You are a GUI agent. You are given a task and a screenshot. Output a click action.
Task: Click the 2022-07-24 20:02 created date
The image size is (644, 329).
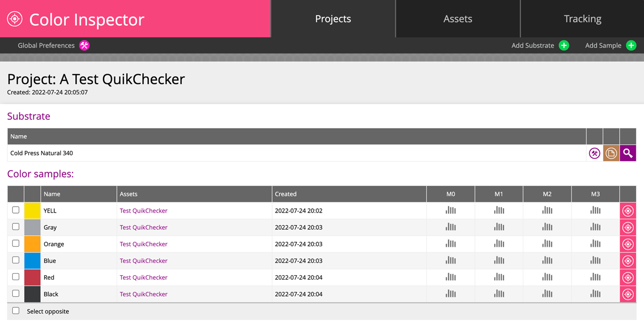tap(298, 211)
